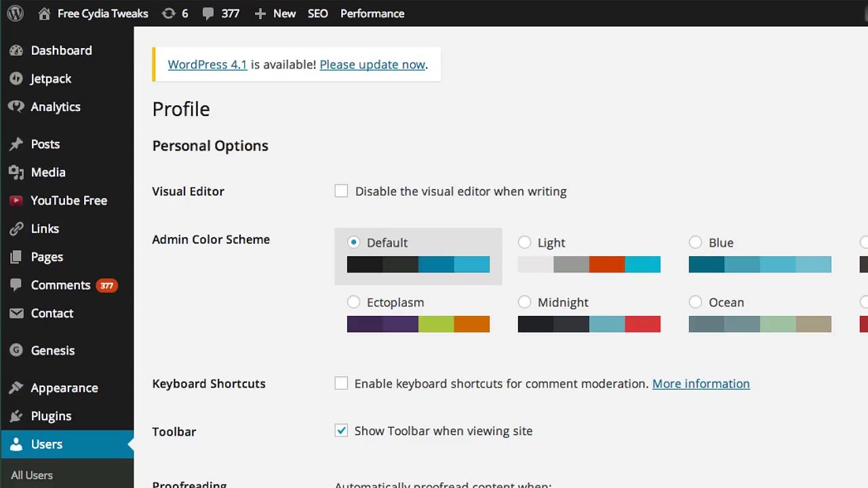Open the Performance toolbar menu

pyautogui.click(x=372, y=14)
